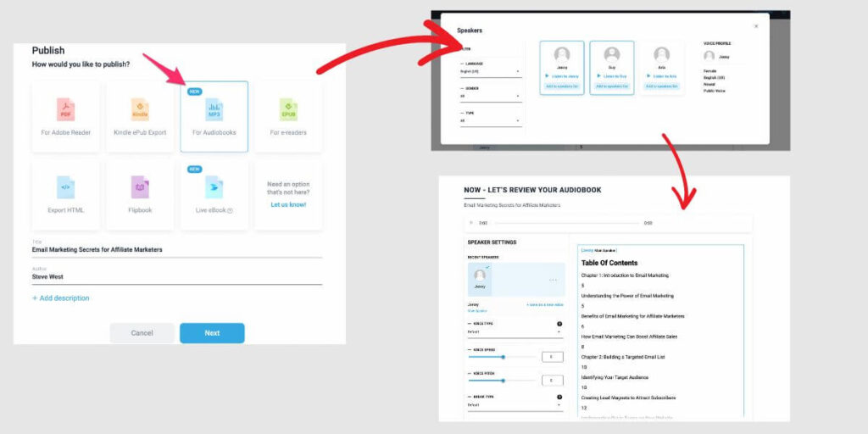The width and height of the screenshot is (868, 434).
Task: Select the EPUB For e-readers icon
Action: point(288,109)
